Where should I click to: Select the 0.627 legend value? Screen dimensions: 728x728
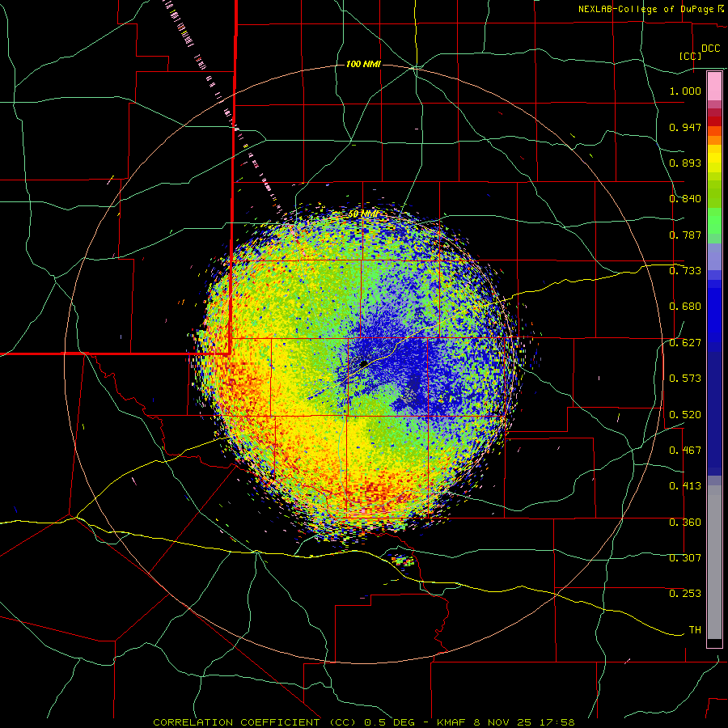coord(685,343)
